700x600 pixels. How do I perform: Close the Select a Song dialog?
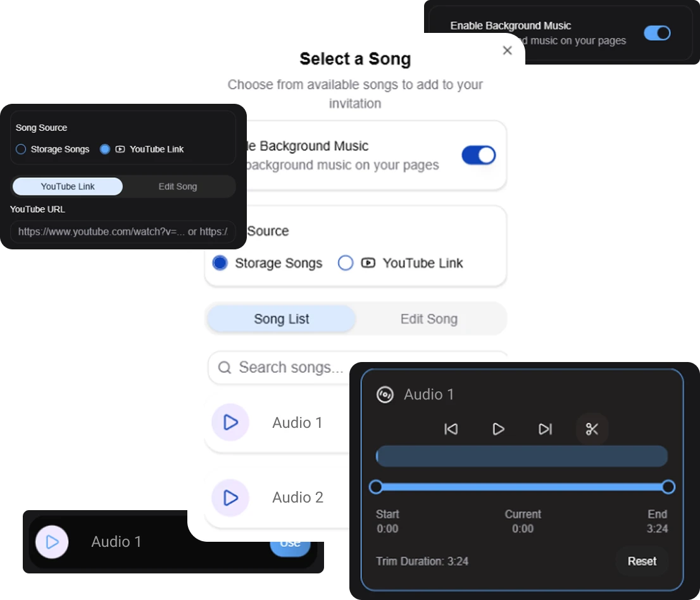[507, 51]
